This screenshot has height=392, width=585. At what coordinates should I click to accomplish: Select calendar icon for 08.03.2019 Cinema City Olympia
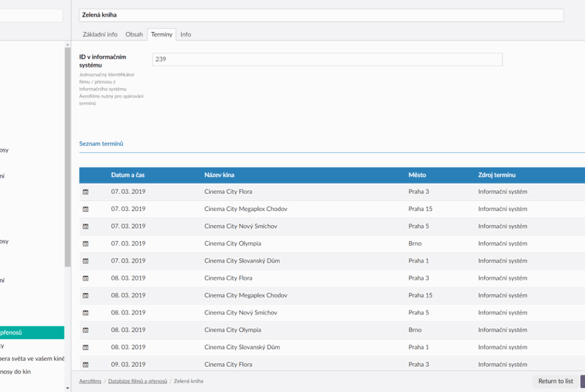(86, 330)
